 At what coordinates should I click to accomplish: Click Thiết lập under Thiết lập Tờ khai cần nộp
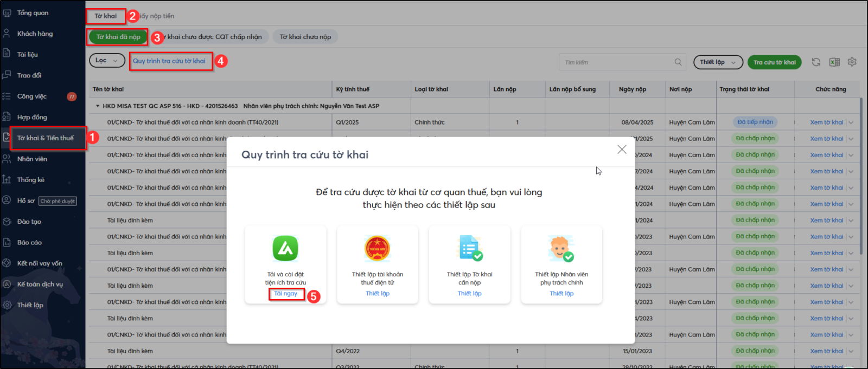click(469, 294)
